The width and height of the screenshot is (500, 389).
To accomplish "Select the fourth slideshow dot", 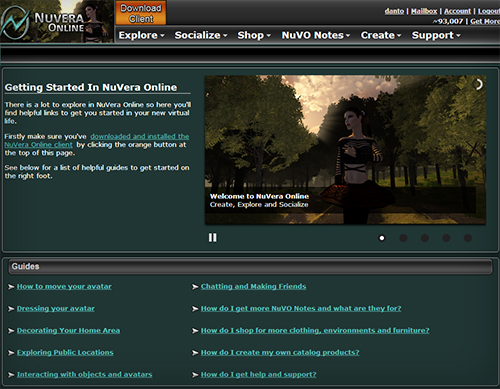I will pyautogui.click(x=446, y=238).
